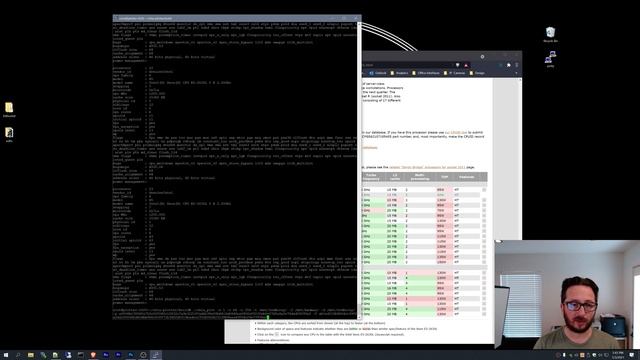
Task: Open the last bookmark folder in the bookmarks bar
Action: (477, 73)
